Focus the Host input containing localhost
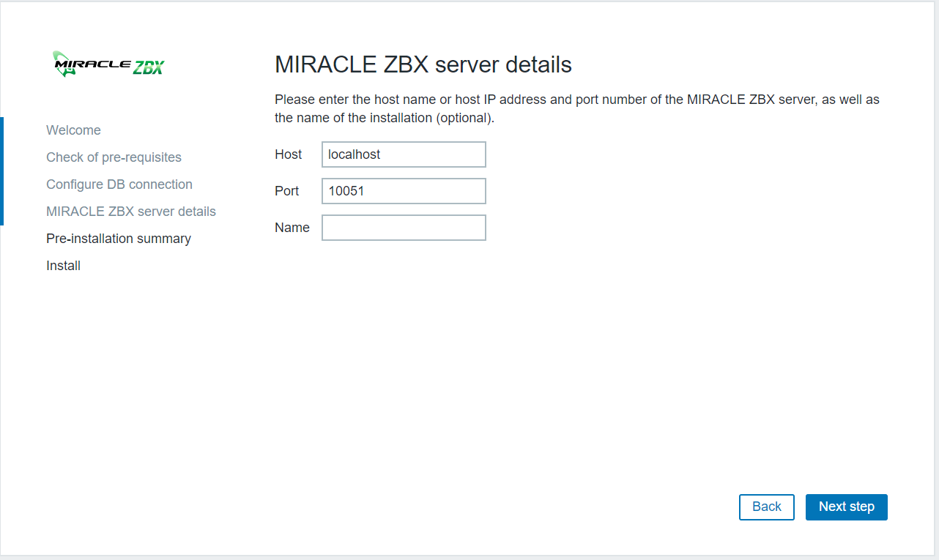This screenshot has height=560, width=939. click(x=404, y=154)
